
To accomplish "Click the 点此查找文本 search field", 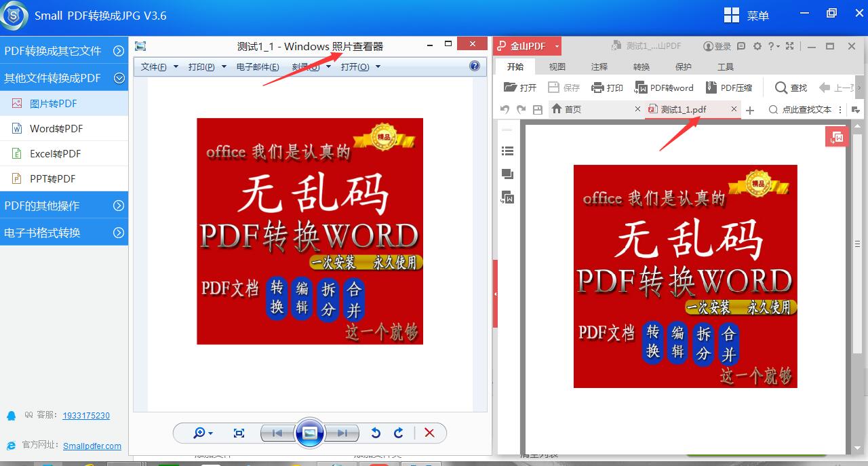I will 800,109.
